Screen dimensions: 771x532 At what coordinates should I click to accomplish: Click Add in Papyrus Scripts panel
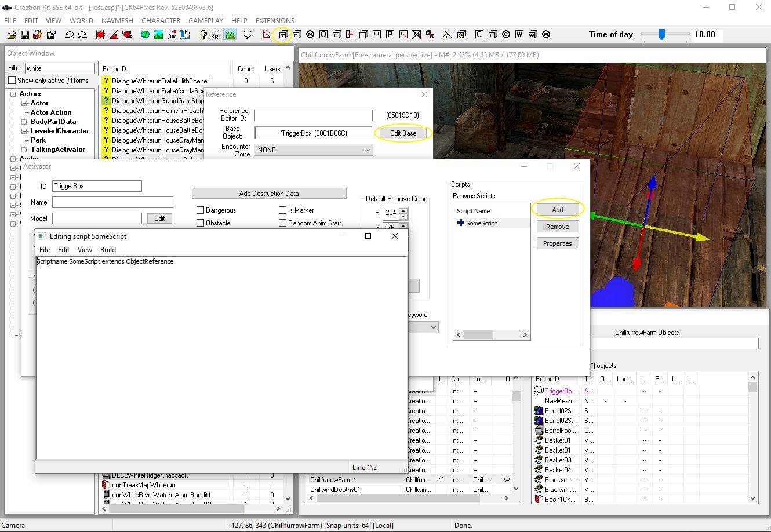(558, 209)
